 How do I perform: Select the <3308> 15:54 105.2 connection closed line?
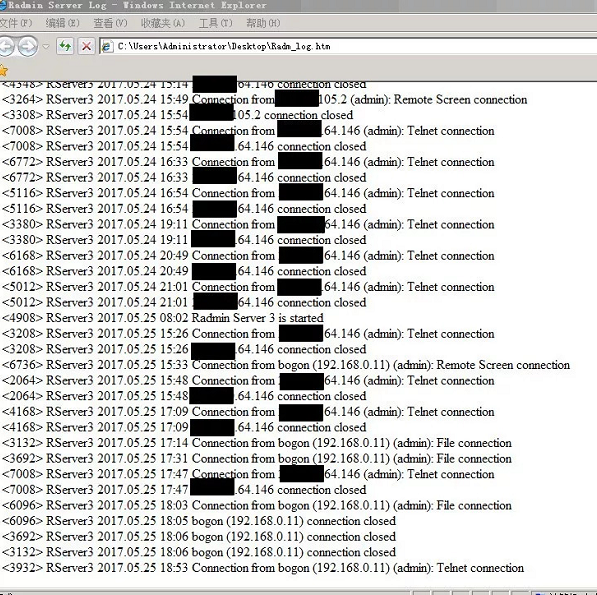177,115
